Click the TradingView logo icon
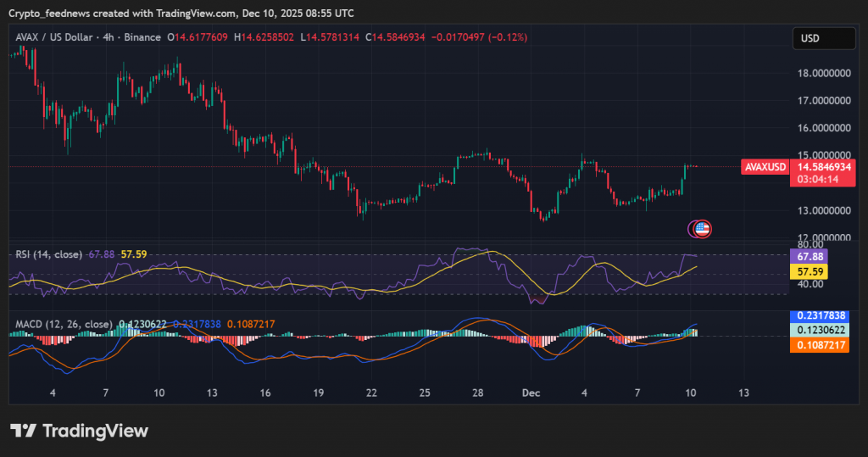This screenshot has height=457, width=868. 22,431
